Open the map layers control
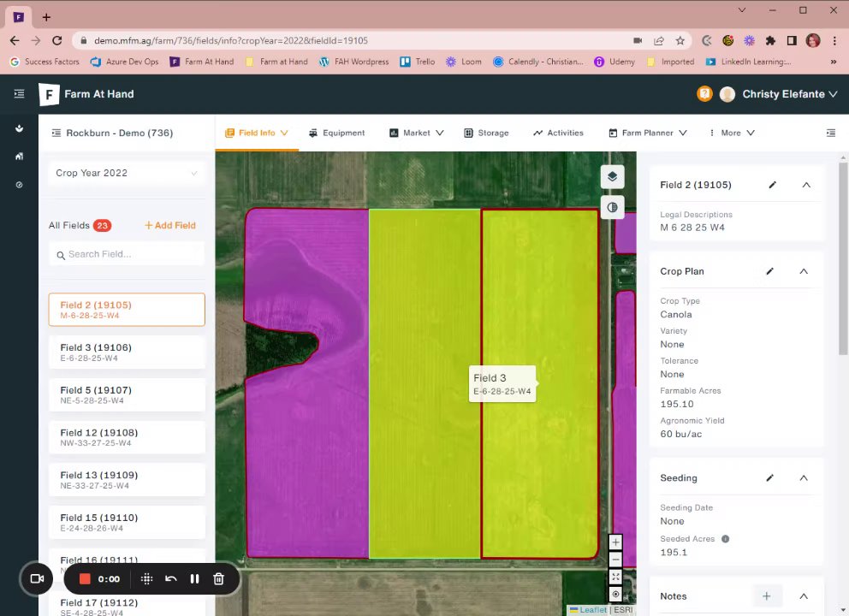Image resolution: width=849 pixels, height=616 pixels. 613,176
